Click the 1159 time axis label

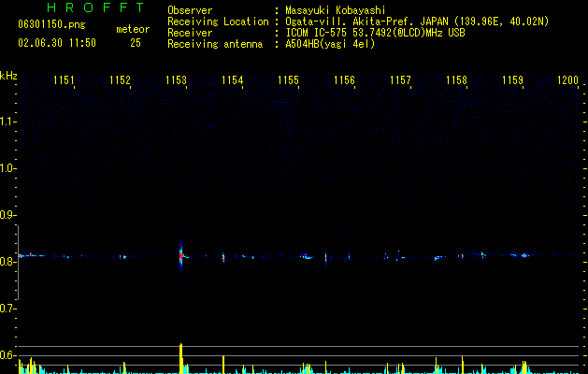pyautogui.click(x=512, y=79)
